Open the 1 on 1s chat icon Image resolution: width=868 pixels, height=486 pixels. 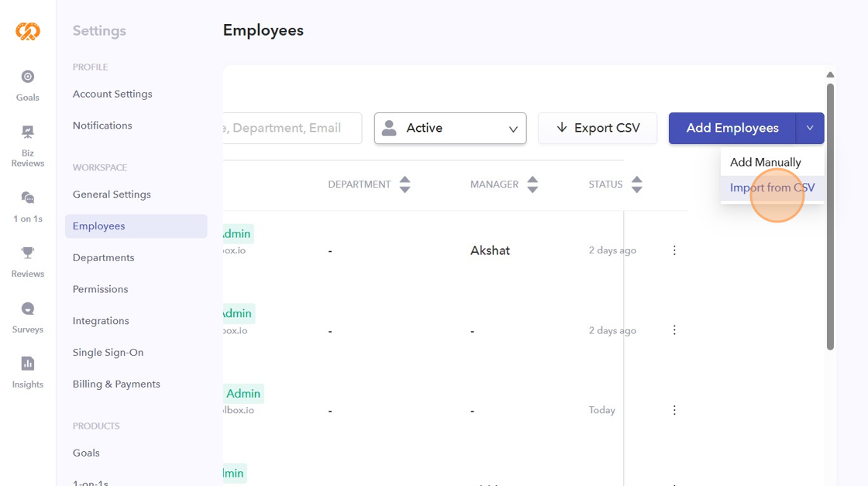coord(28,198)
